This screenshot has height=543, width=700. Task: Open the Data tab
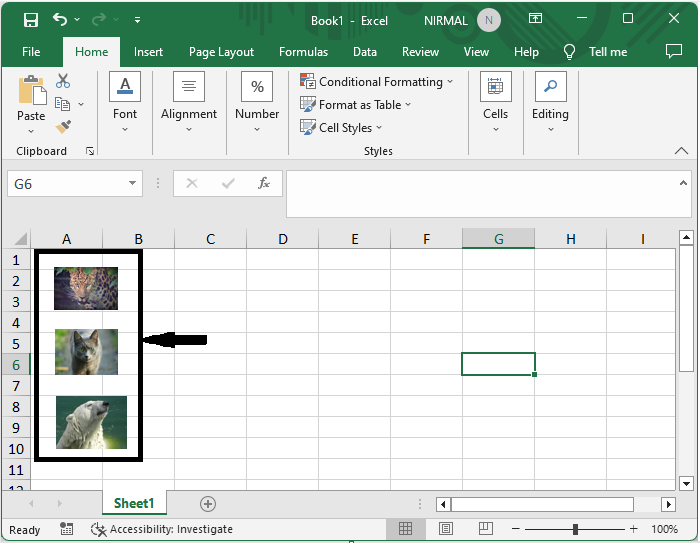[365, 52]
